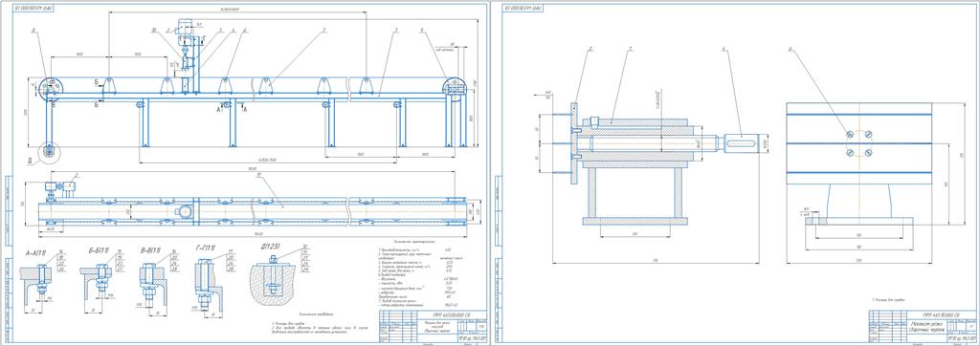Image resolution: width=980 pixels, height=346 pixels.
Task: Click the right sheet title block
Action: tap(922, 325)
